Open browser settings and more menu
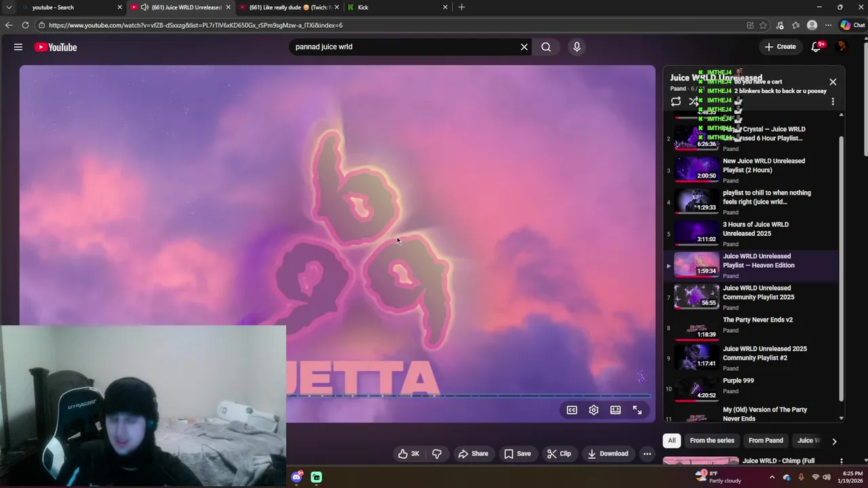 tap(828, 25)
